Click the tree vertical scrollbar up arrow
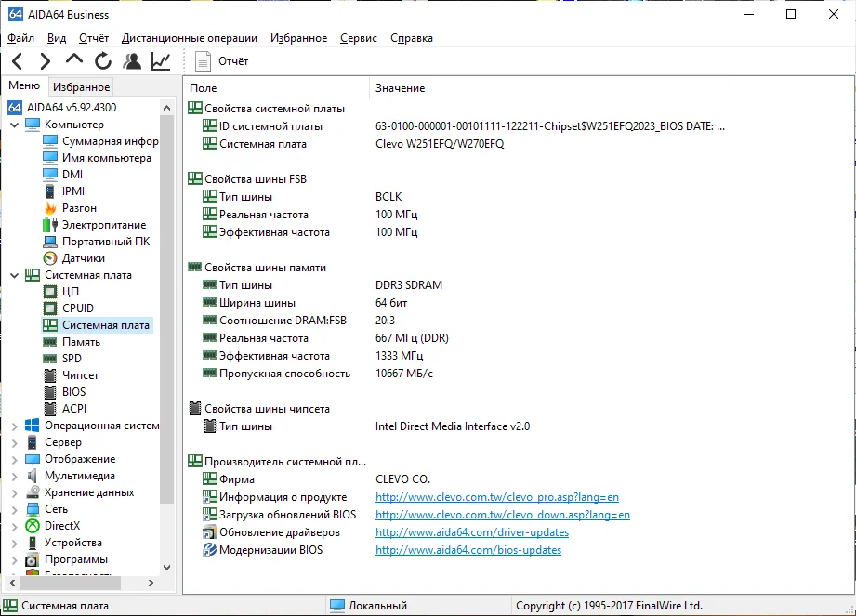Viewport: 856px width, 616px height. [167, 108]
